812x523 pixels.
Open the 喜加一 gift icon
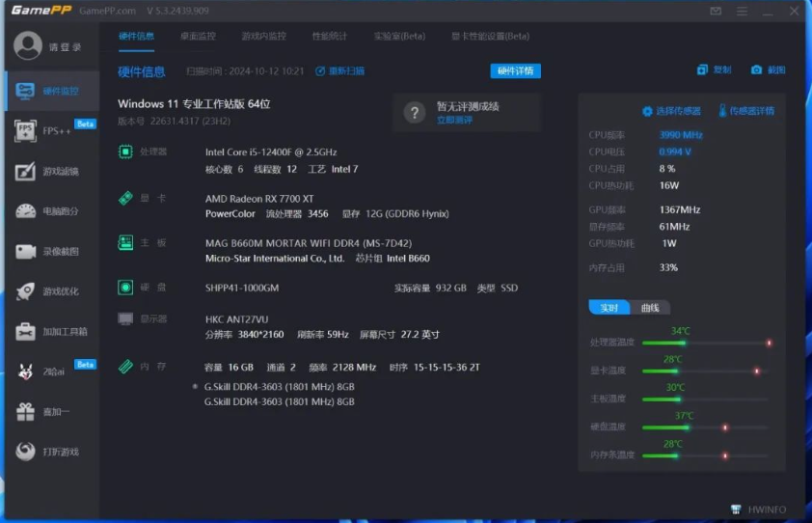(25, 412)
